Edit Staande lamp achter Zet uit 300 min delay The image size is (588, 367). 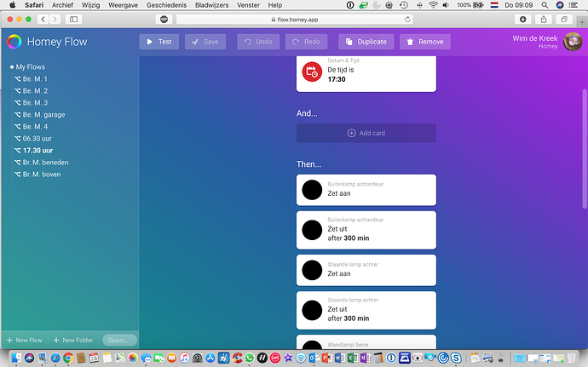356,318
